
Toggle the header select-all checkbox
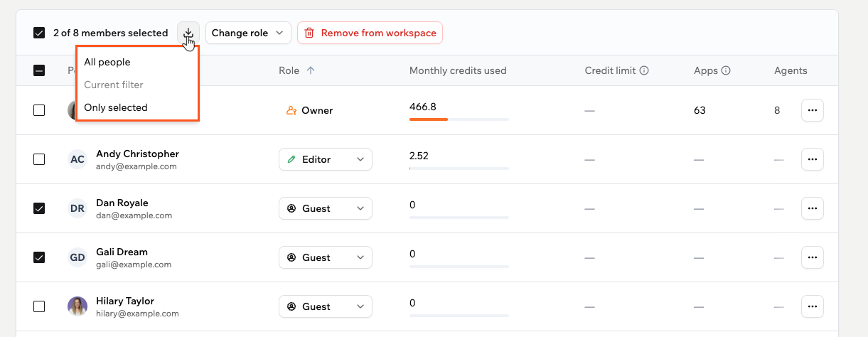pos(39,70)
